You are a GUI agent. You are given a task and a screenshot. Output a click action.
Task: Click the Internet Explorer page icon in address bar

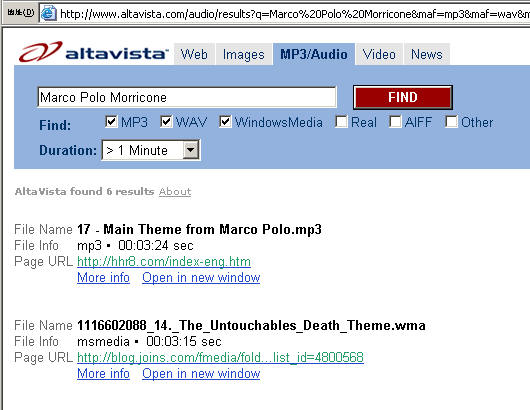pos(49,14)
